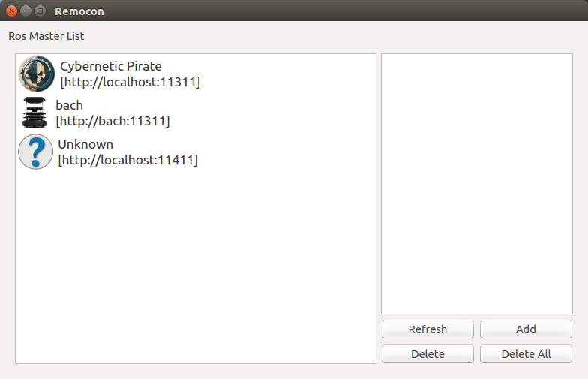Screen dimensions: 588x379
Task: Close the Remocon window
Action: pos(11,11)
